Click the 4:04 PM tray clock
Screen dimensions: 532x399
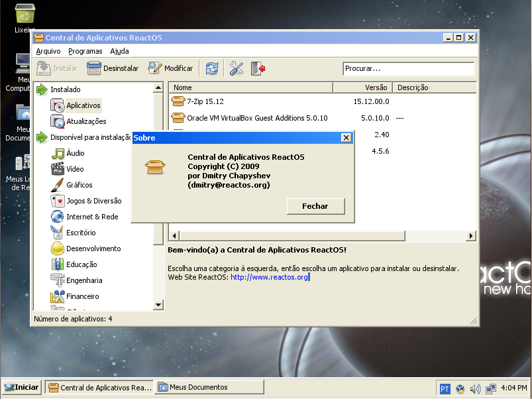click(513, 388)
